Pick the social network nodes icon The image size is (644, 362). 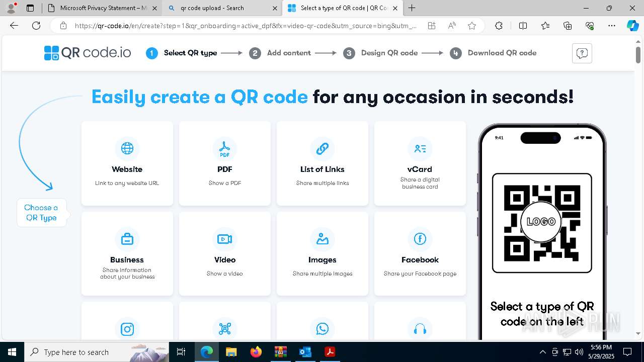click(x=225, y=329)
